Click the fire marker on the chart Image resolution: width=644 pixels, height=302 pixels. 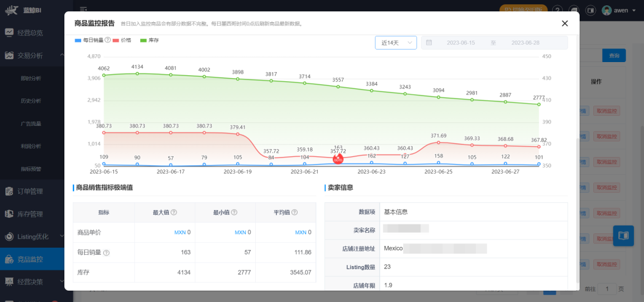click(338, 159)
